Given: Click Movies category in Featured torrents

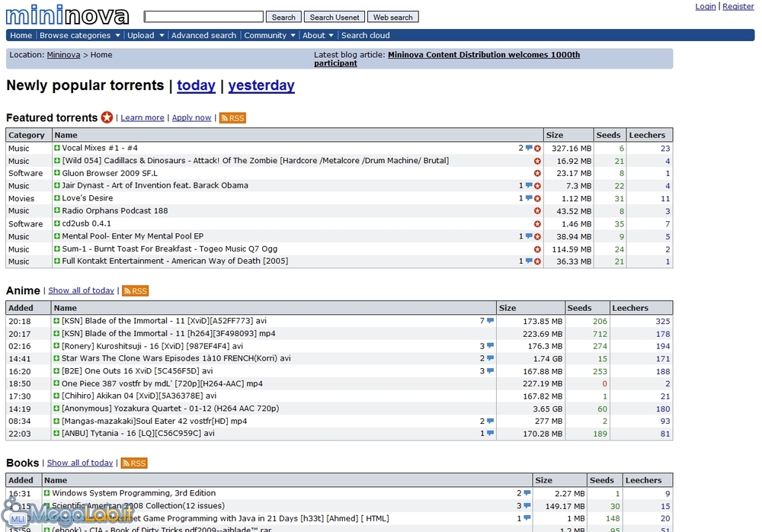Looking at the screenshot, I should click(21, 198).
